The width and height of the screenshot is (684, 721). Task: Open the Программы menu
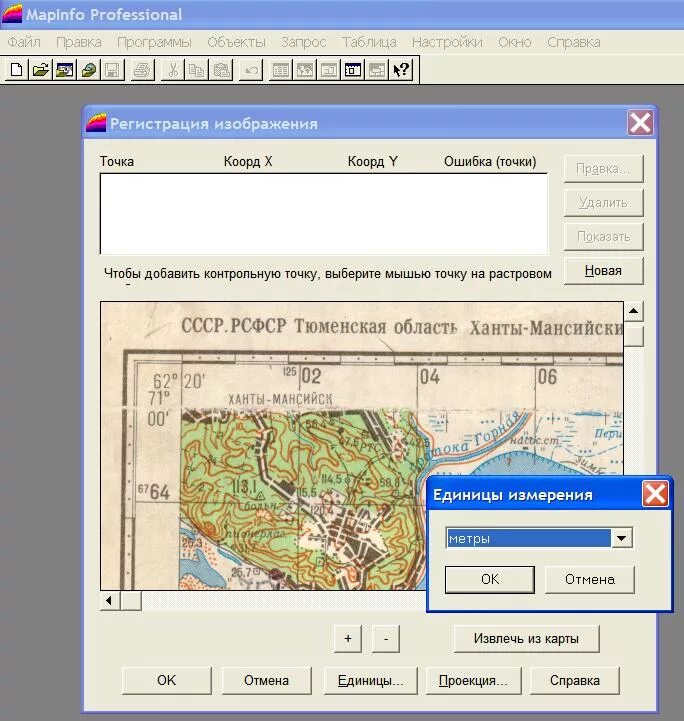(x=154, y=42)
